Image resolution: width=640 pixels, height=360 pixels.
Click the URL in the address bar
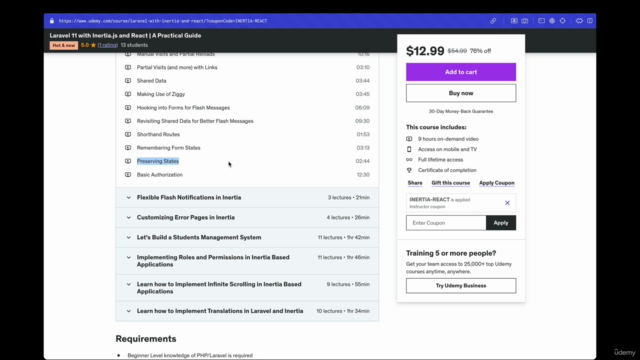point(163,21)
